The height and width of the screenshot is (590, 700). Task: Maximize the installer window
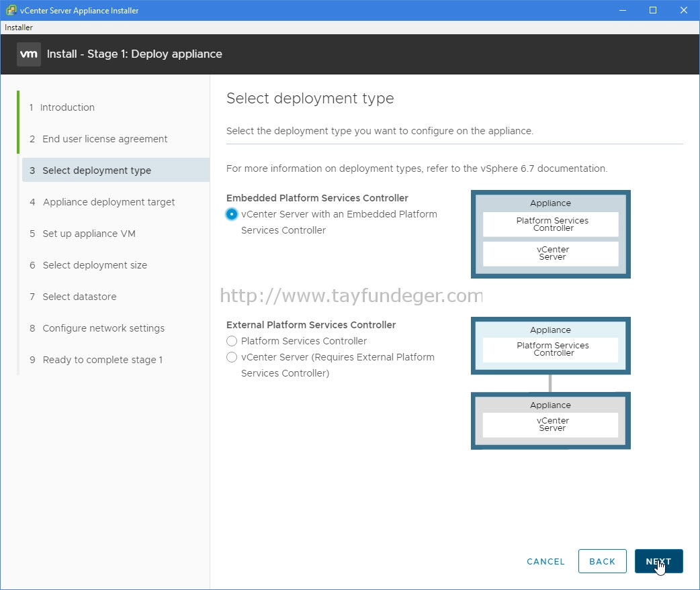pos(653,10)
